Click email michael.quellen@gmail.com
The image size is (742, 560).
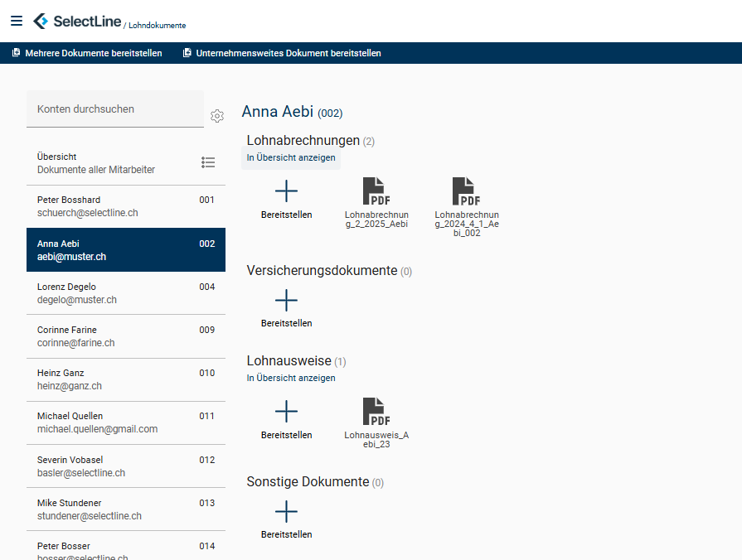coord(98,429)
